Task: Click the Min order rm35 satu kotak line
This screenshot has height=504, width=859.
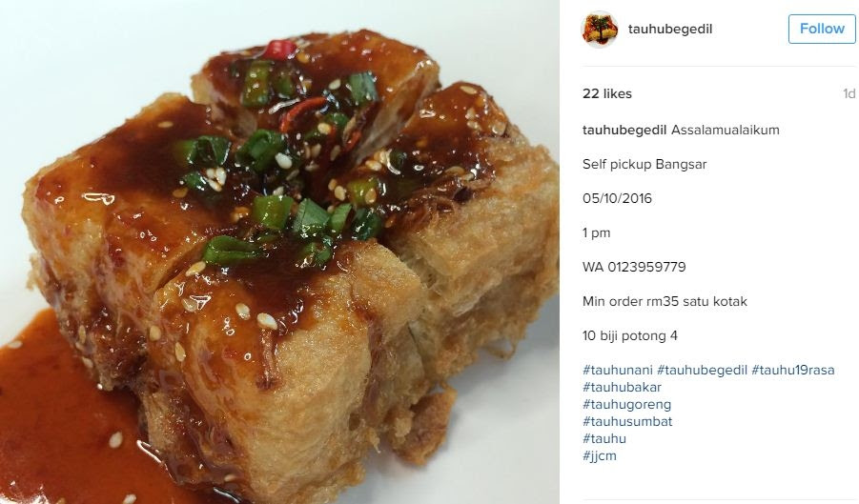Action: click(x=665, y=301)
